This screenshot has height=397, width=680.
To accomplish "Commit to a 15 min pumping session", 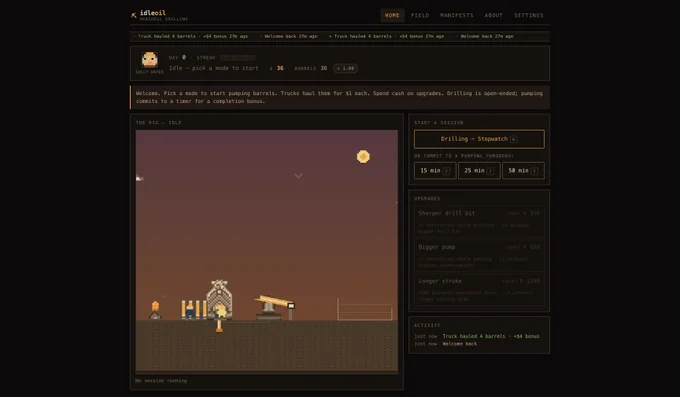I will click(435, 171).
